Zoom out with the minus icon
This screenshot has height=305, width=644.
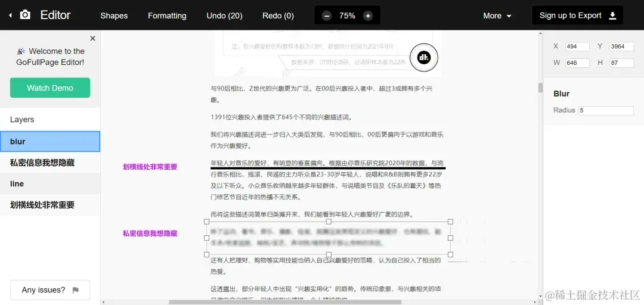[x=327, y=16]
